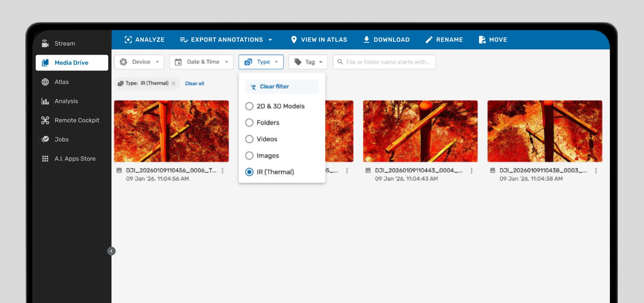
Task: Open Stream in the sidebar
Action: click(x=72, y=43)
